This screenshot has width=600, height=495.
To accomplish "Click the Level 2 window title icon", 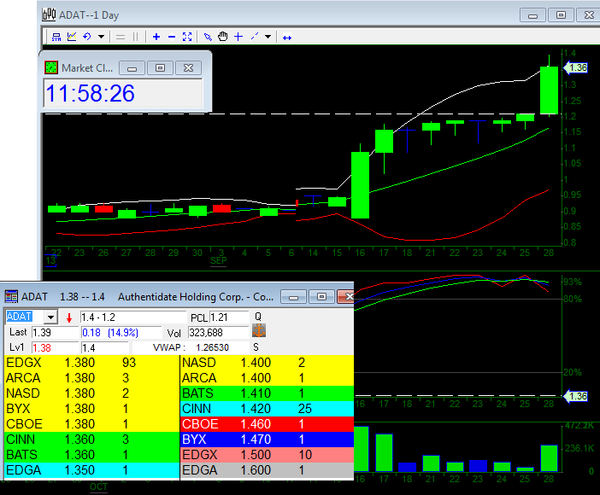I will (11, 296).
